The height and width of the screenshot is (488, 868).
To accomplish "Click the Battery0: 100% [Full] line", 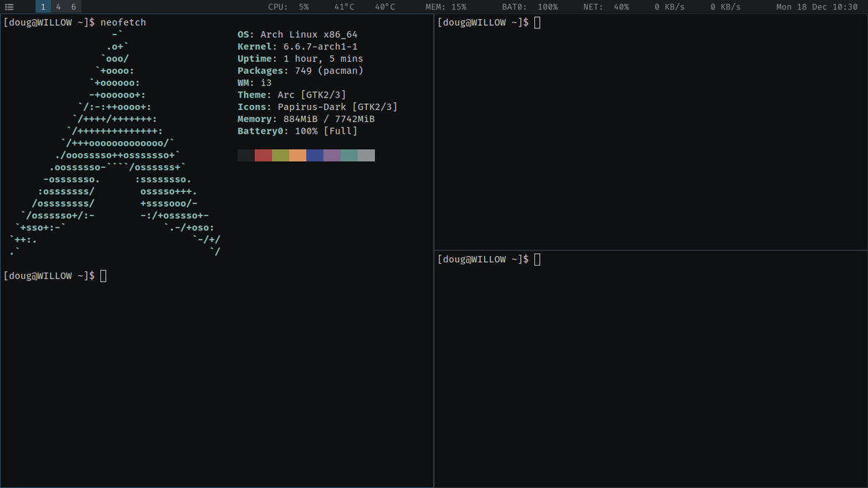I will point(297,131).
